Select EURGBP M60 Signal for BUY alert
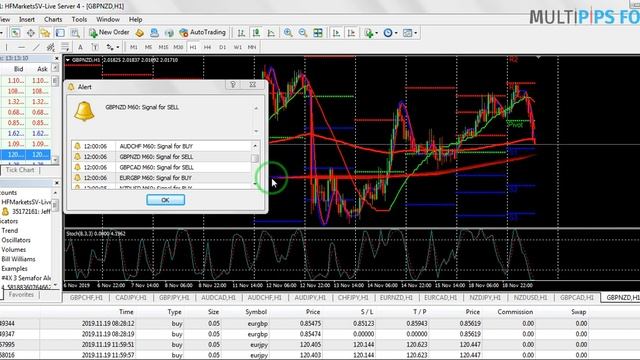Screen dimensions: 640x360 coord(162,178)
